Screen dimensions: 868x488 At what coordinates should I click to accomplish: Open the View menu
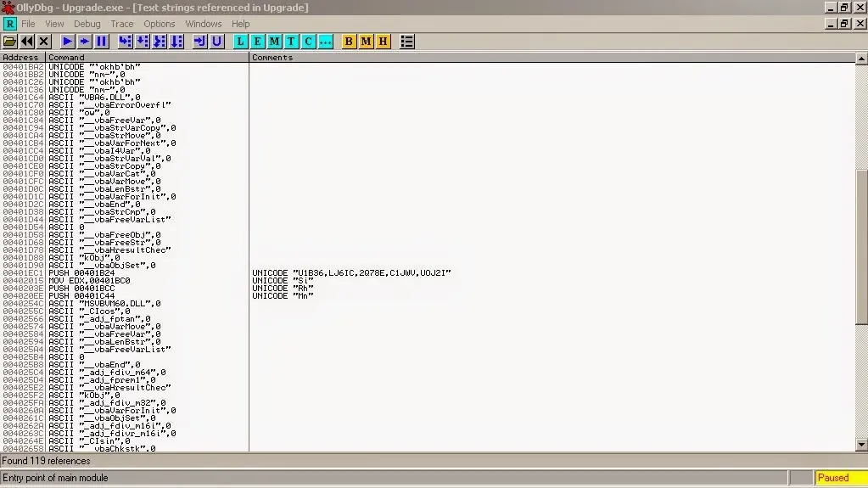click(54, 24)
